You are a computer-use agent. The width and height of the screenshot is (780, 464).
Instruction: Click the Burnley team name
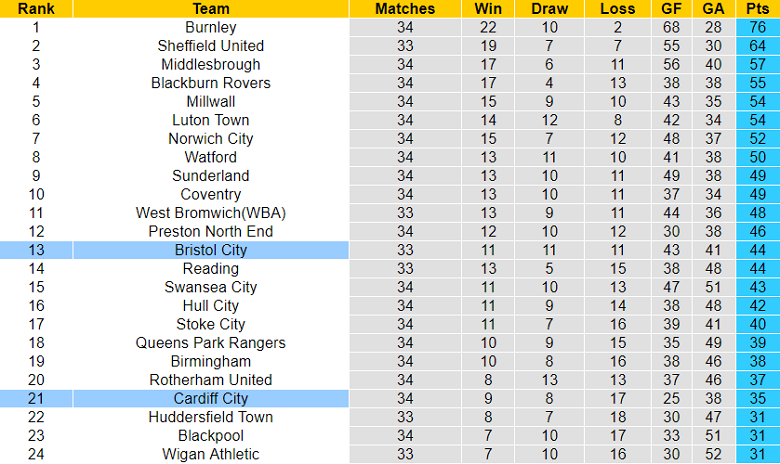tap(211, 27)
